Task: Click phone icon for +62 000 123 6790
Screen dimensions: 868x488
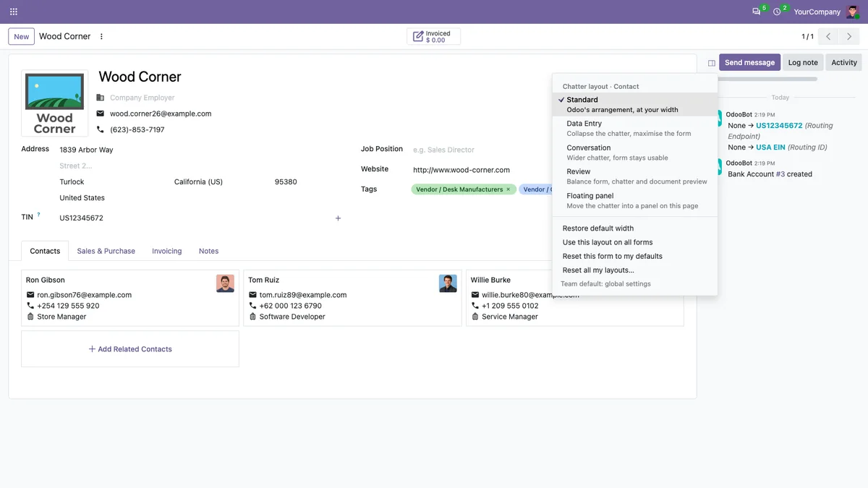Action: click(x=253, y=306)
